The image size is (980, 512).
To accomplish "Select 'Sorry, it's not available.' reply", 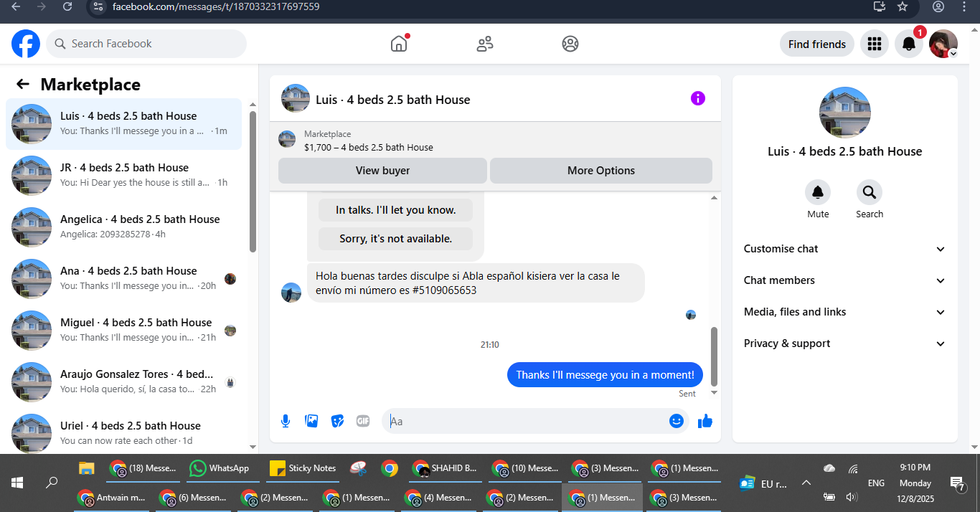I will pyautogui.click(x=396, y=239).
